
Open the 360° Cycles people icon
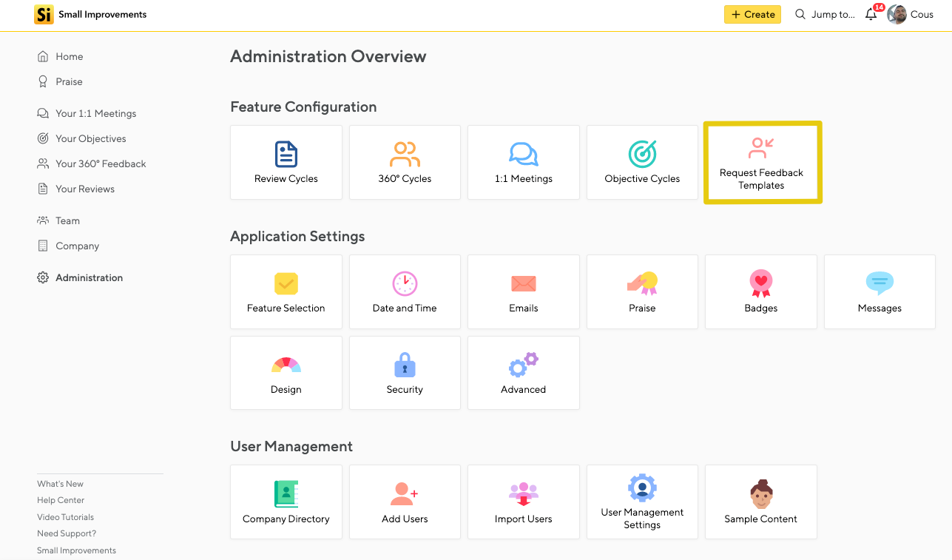[405, 155]
